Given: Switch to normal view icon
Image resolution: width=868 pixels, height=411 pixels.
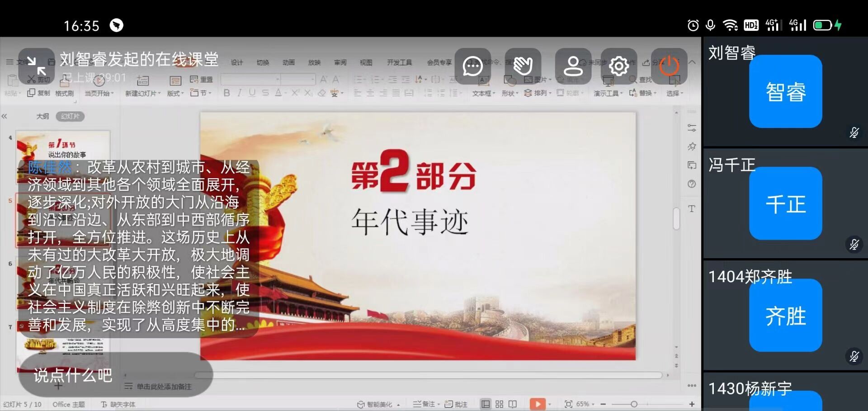Looking at the screenshot, I should pyautogui.click(x=486, y=404).
